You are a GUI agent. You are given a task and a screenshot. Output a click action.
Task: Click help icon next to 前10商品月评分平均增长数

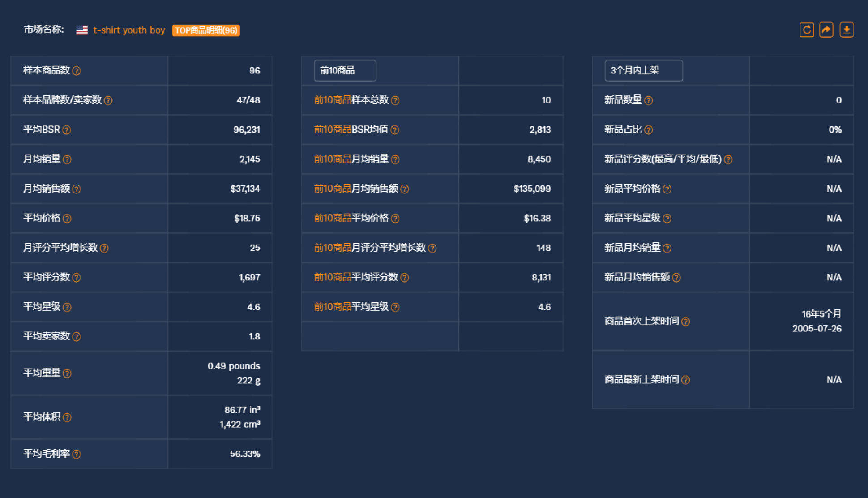click(432, 248)
